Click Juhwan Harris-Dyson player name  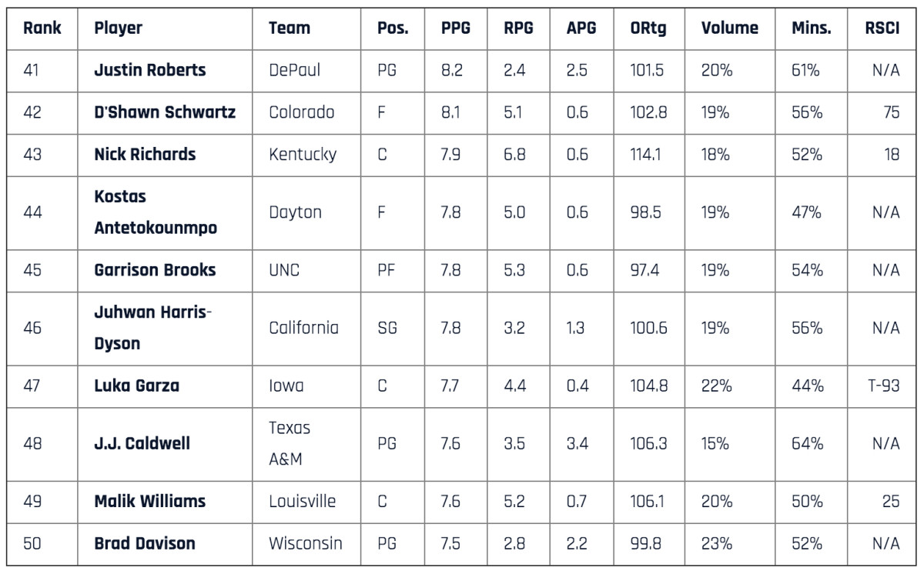coord(152,328)
